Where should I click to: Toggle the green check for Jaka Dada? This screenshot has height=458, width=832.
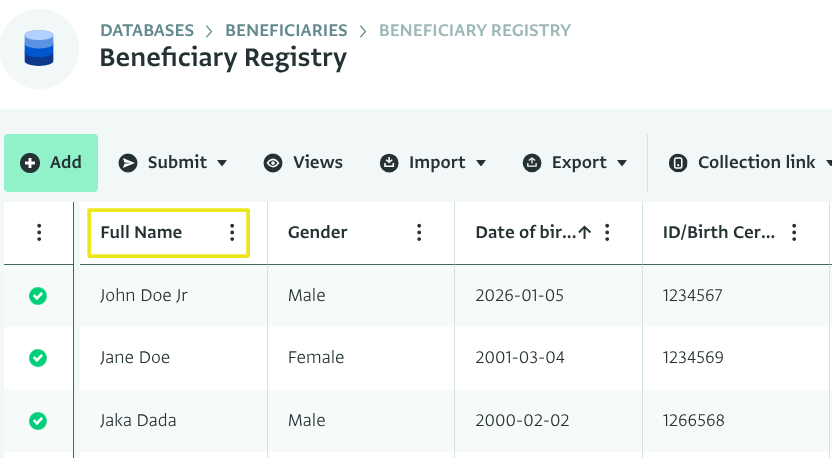point(38,421)
